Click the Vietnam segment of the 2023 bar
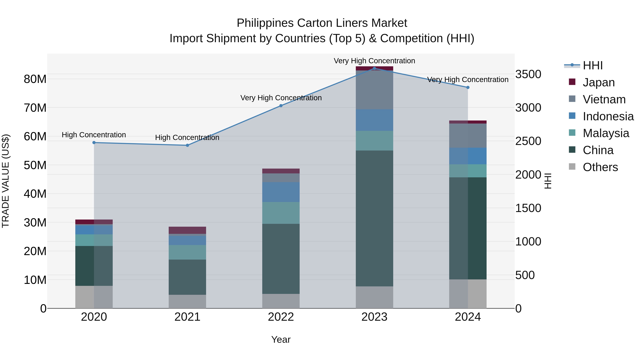Image resolution: width=644 pixels, height=362 pixels. (x=374, y=90)
